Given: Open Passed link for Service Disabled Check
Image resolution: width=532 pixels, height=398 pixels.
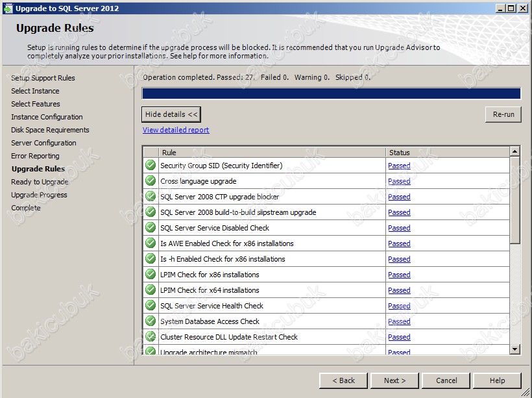Looking at the screenshot, I should 399,228.
